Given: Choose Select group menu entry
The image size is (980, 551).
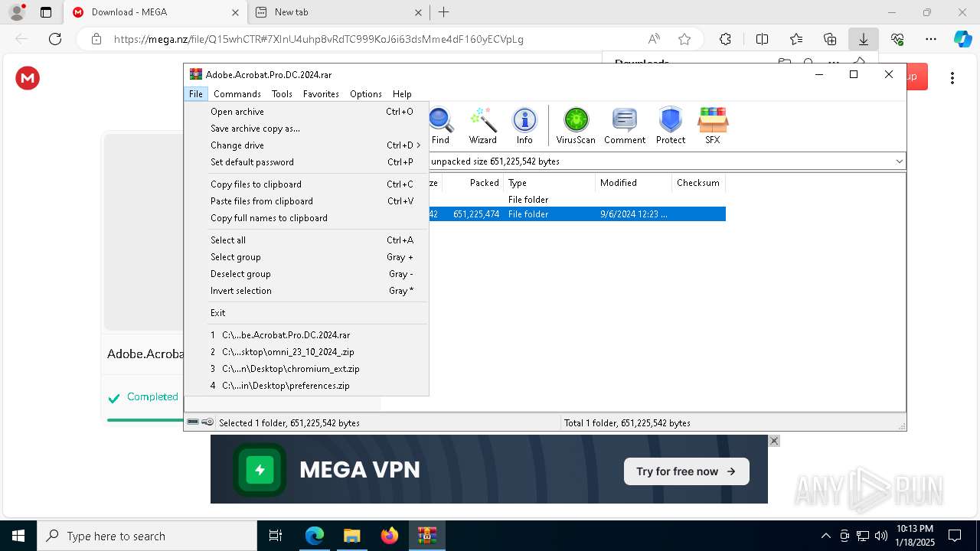Looking at the screenshot, I should [x=306, y=257].
